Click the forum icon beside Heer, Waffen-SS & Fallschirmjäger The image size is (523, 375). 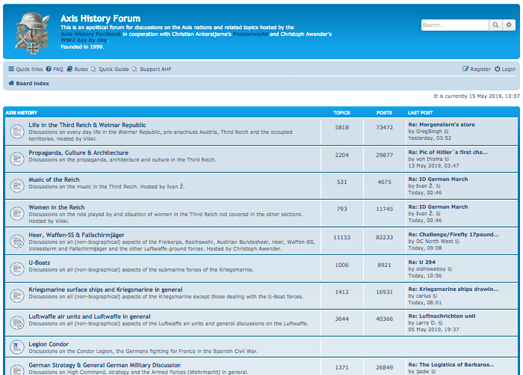[17, 241]
